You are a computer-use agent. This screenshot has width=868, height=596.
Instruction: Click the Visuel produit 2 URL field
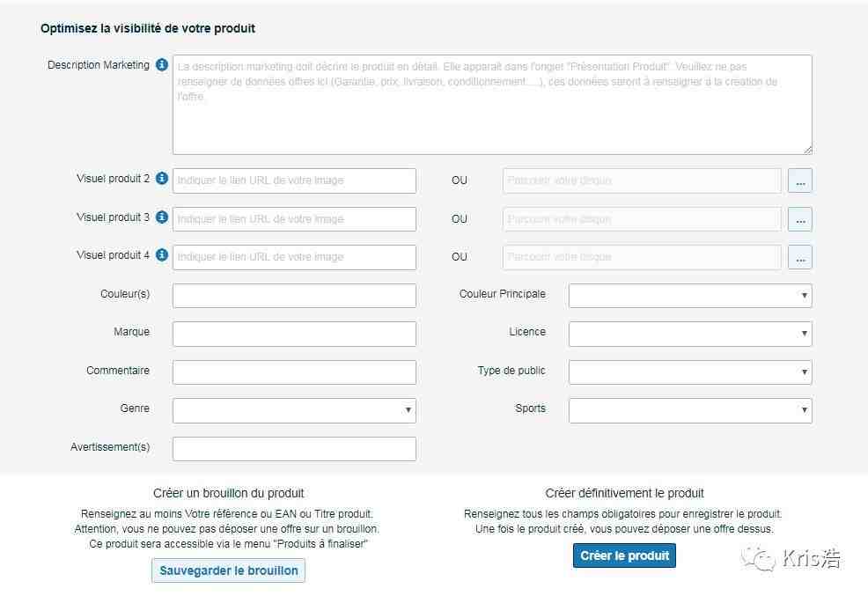[295, 180]
